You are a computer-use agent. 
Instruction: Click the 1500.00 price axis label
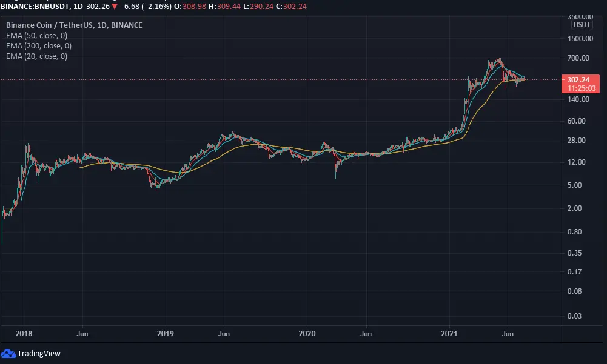pos(580,39)
